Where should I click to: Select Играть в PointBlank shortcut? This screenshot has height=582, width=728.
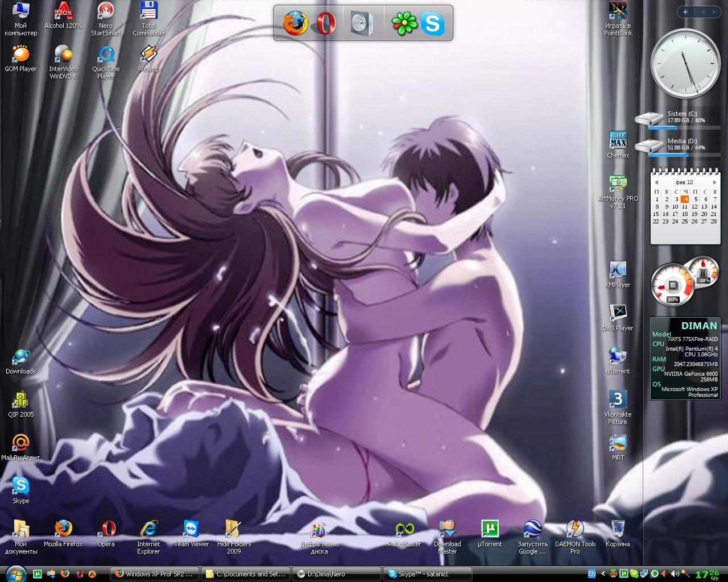click(x=618, y=18)
